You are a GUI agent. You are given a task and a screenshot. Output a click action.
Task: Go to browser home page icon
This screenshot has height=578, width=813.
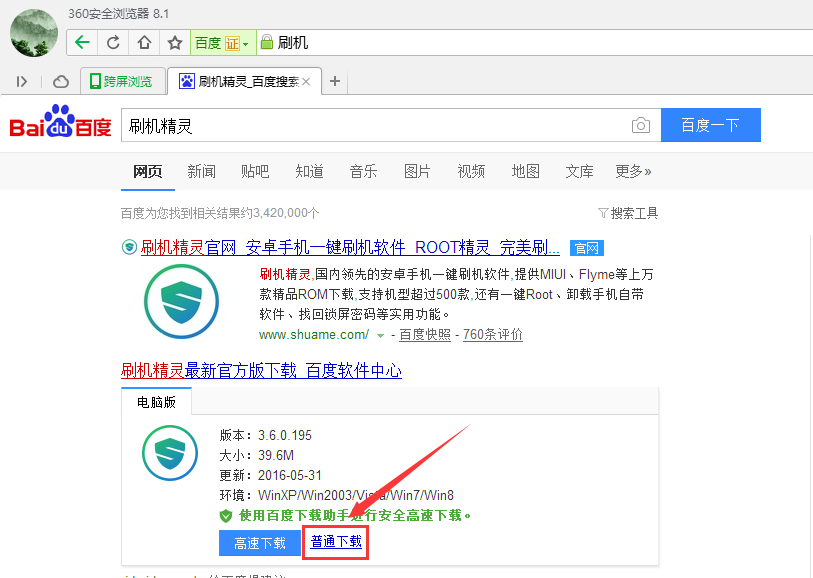click(144, 43)
